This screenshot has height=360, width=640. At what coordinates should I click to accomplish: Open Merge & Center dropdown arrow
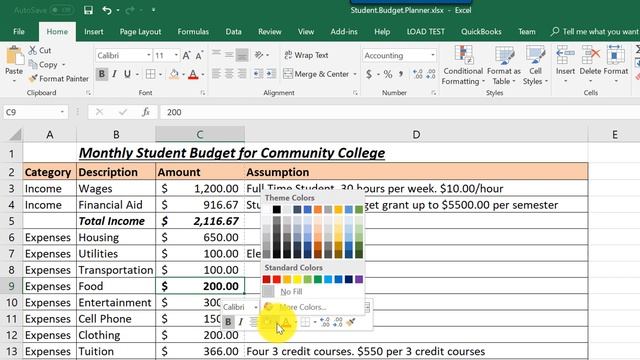point(355,74)
